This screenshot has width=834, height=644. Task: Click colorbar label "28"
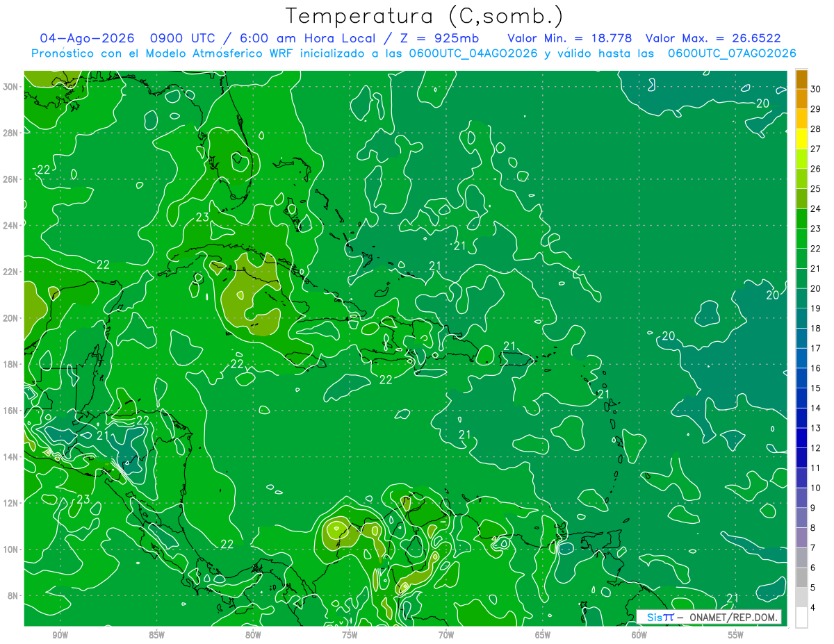click(x=816, y=129)
